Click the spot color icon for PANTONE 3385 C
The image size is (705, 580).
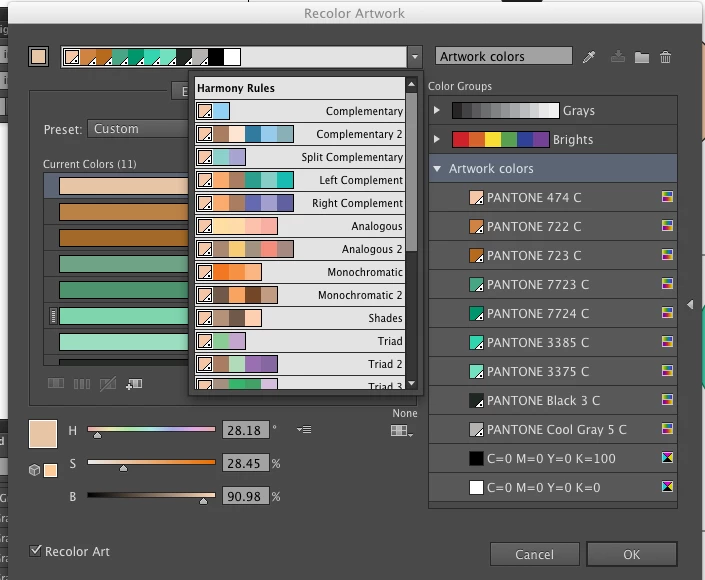point(667,342)
